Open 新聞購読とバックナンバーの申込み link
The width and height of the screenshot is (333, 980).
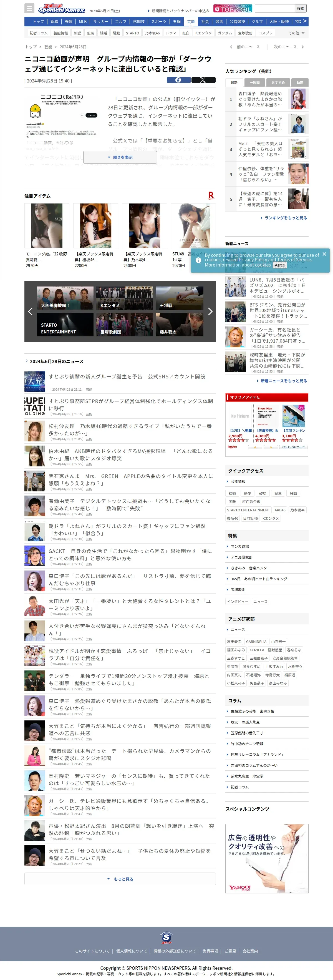click(179, 11)
